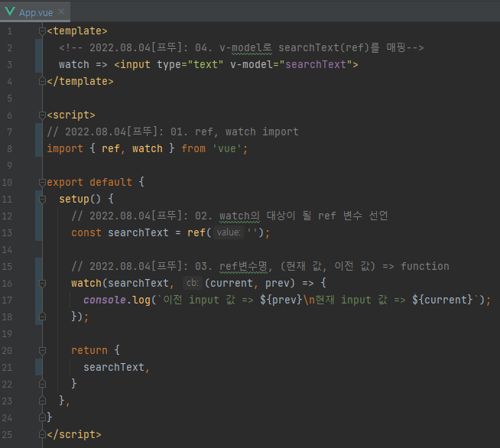Click line number 21 in gutter
500x448 pixels.
(7, 367)
